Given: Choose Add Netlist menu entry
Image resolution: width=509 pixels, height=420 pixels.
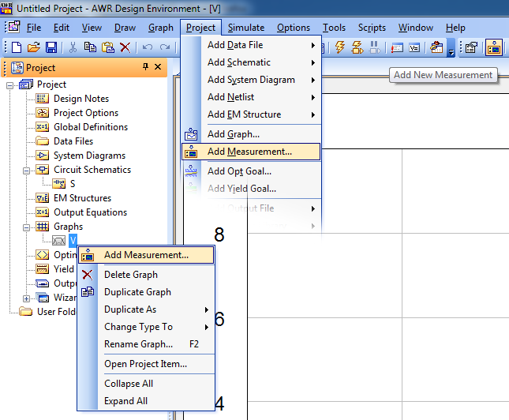Looking at the screenshot, I should [251, 97].
